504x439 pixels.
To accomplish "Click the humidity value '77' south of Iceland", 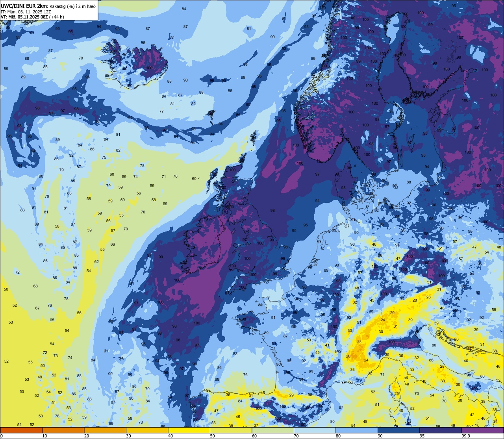I will [x=161, y=111].
